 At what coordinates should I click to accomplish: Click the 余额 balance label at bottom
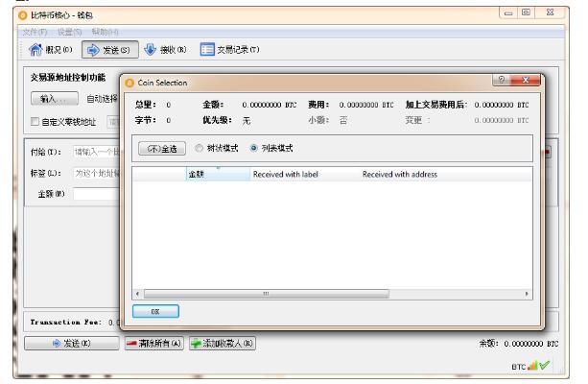488,344
